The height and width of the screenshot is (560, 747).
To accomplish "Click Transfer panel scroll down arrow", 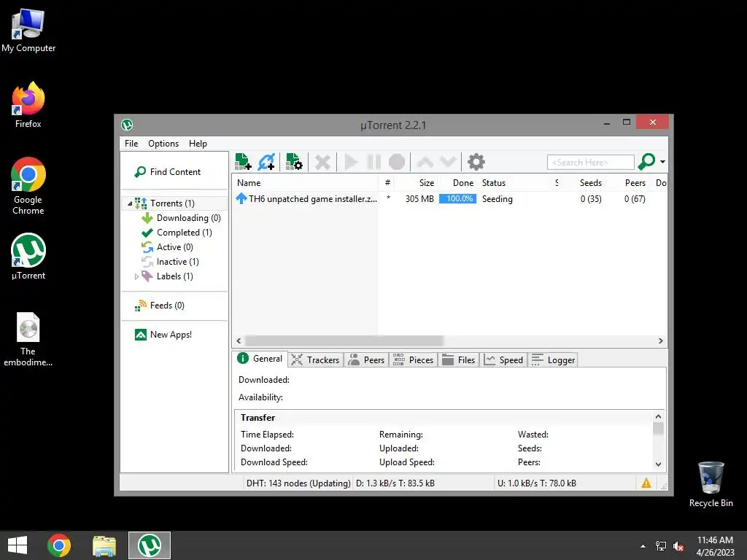I will pyautogui.click(x=659, y=464).
